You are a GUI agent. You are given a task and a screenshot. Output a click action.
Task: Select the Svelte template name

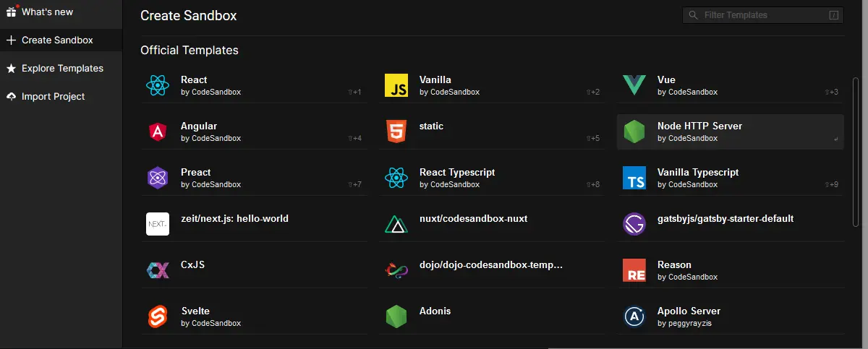195,311
